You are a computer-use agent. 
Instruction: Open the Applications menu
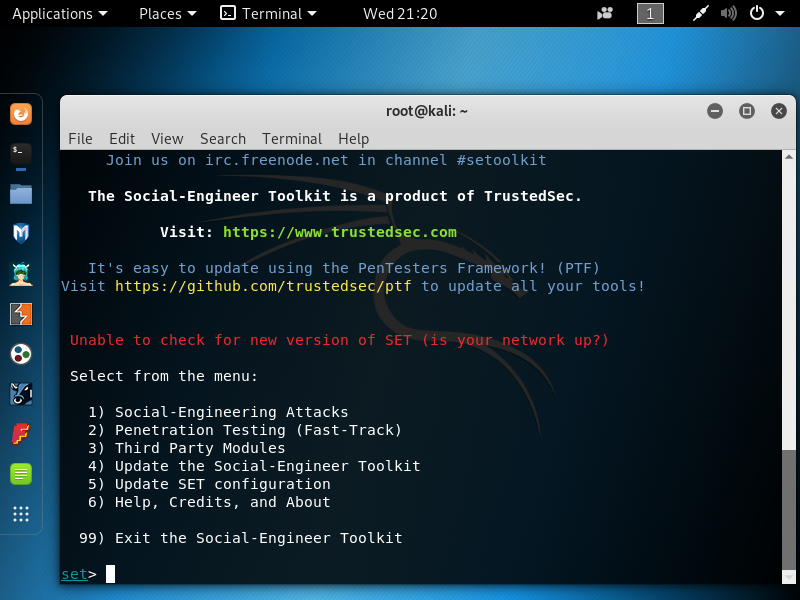pyautogui.click(x=60, y=14)
